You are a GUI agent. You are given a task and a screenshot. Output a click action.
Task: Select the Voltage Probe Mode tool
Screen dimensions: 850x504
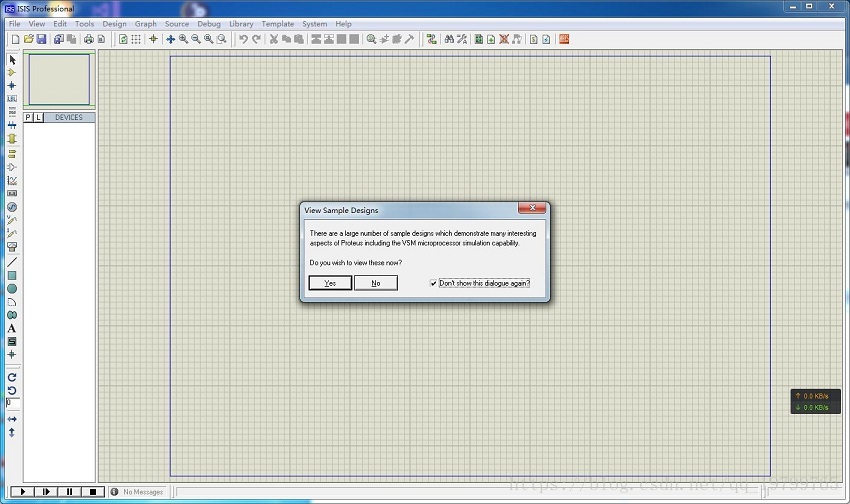(x=12, y=220)
